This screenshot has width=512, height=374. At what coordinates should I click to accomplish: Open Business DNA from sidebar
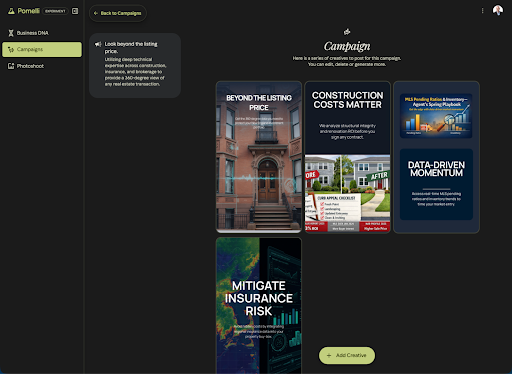coord(42,33)
